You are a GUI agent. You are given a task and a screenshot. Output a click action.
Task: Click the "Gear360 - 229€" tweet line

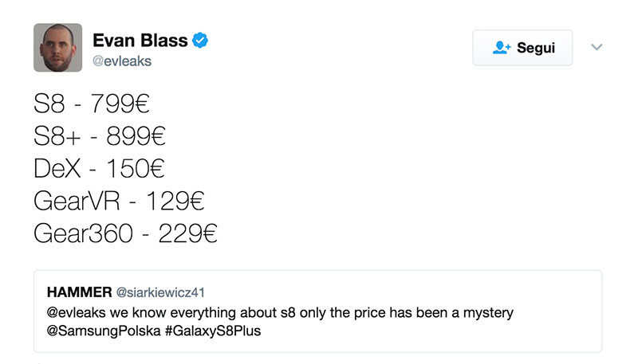coord(126,233)
